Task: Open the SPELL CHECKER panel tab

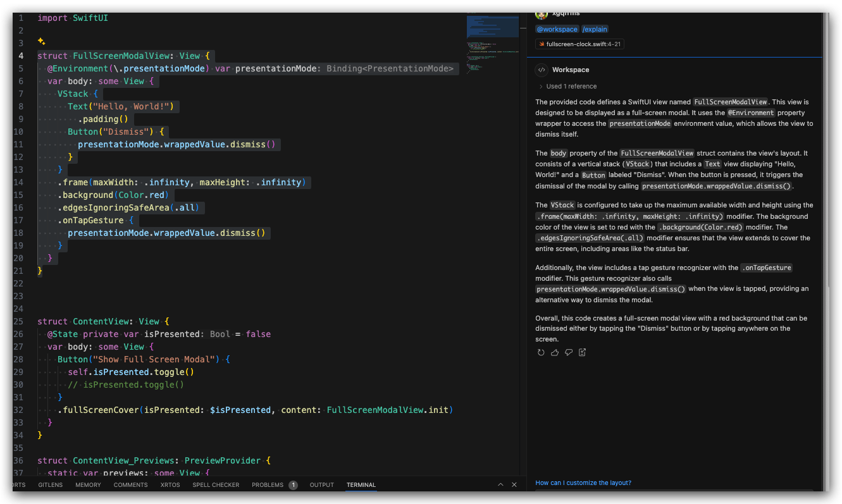Action: pyautogui.click(x=216, y=485)
